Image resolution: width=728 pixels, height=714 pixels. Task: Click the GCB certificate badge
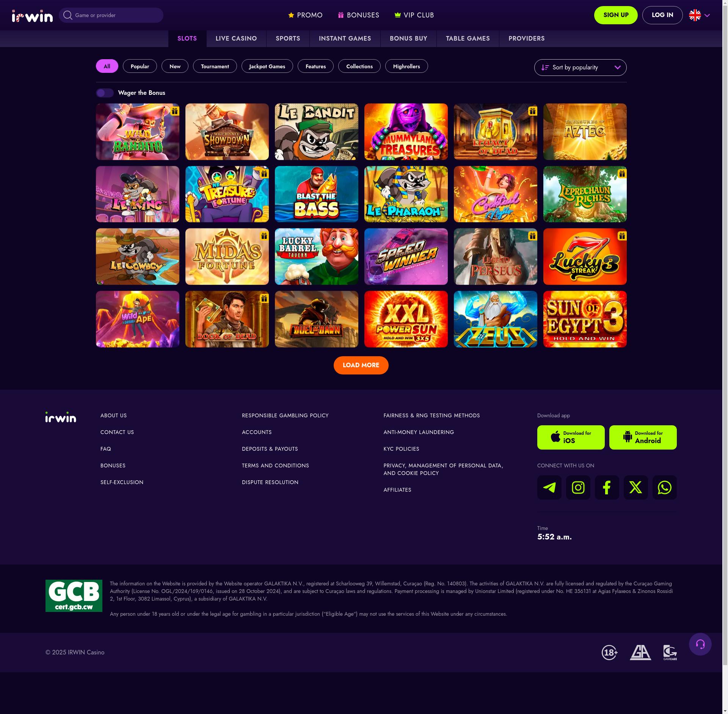[x=74, y=596]
